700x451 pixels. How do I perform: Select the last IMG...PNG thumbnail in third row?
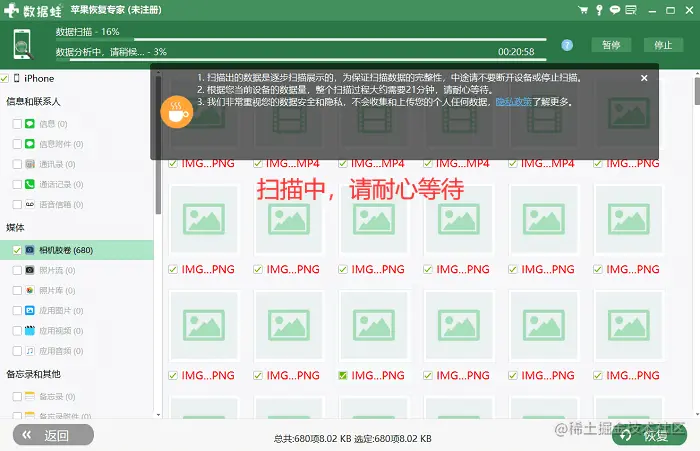(x=629, y=326)
